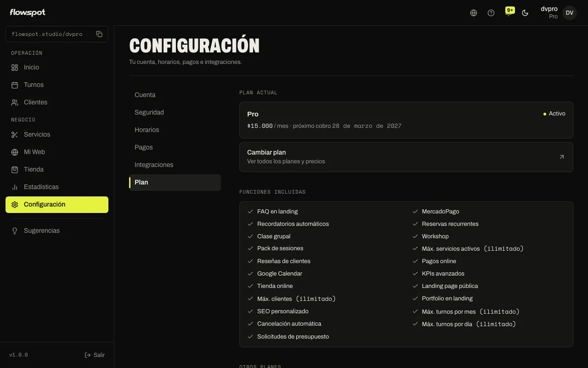Viewport: 588px width, 368px height.
Task: Open Estadísticas in sidebar
Action: tap(57, 187)
